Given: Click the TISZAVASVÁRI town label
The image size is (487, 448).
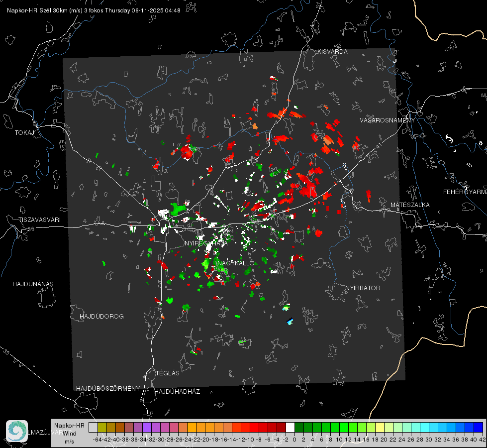Looking at the screenshot, I should tap(40, 220).
